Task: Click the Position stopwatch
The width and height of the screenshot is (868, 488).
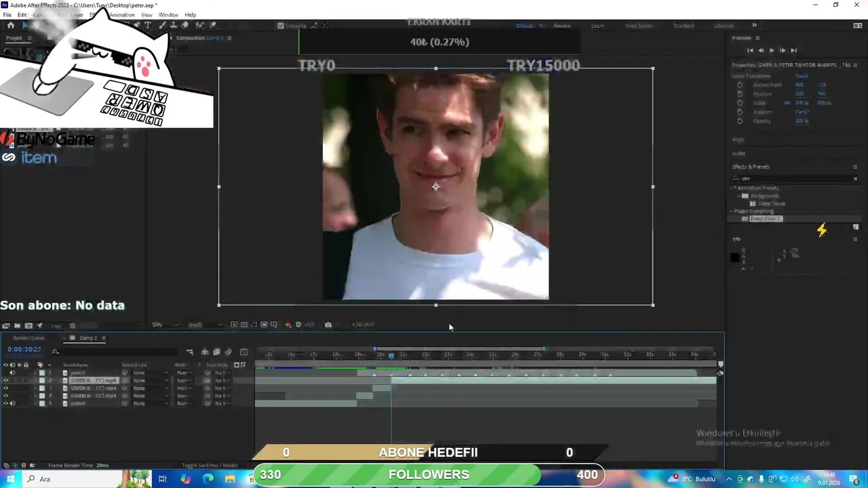Action: coord(740,94)
